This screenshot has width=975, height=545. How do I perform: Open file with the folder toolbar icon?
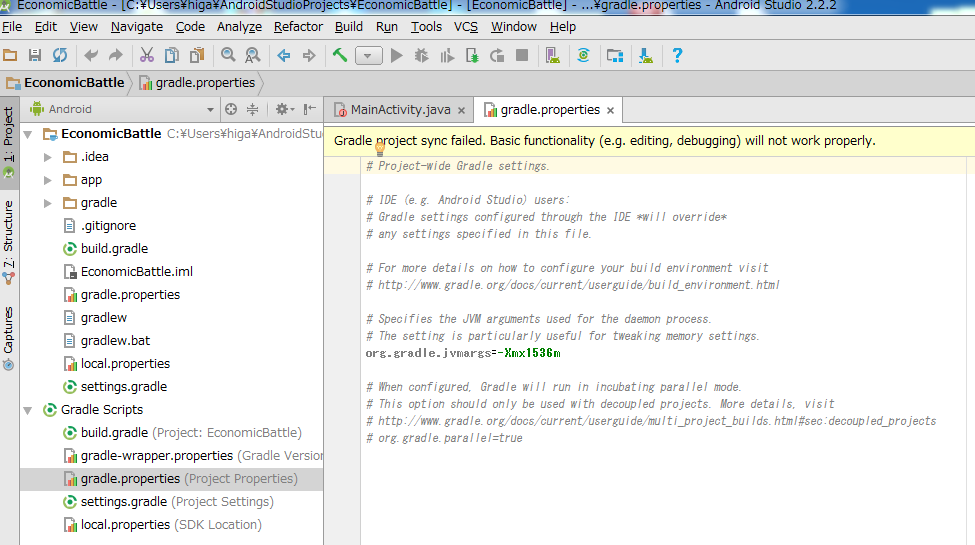10,55
